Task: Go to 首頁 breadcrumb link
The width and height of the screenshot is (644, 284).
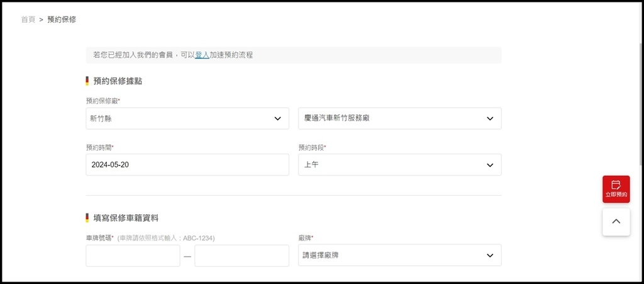Action: [x=28, y=20]
